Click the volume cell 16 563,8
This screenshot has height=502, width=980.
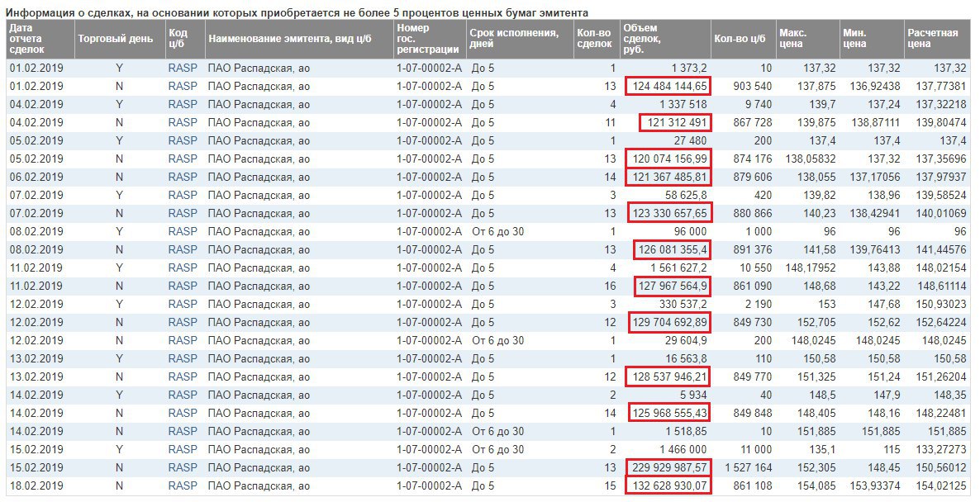coord(686,358)
